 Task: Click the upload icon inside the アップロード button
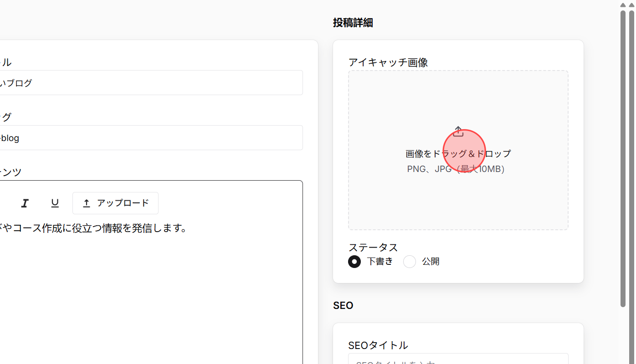[86, 203]
